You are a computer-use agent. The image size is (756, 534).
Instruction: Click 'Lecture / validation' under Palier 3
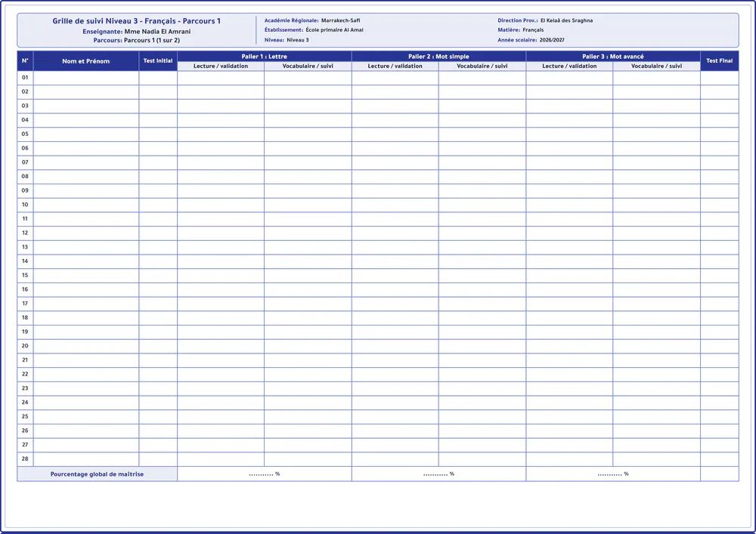[569, 66]
